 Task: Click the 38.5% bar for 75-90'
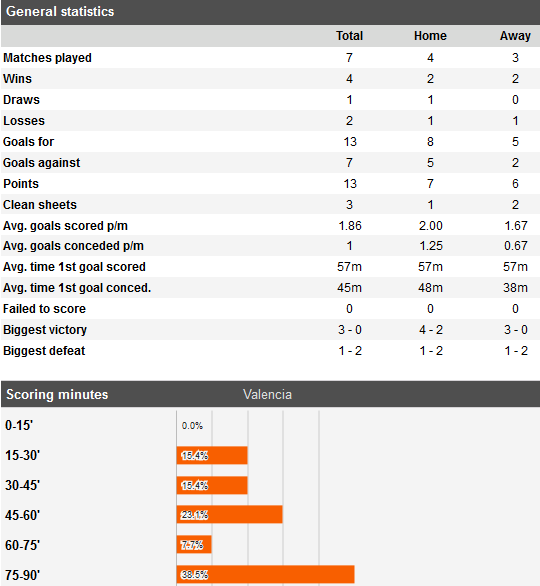coord(266,574)
